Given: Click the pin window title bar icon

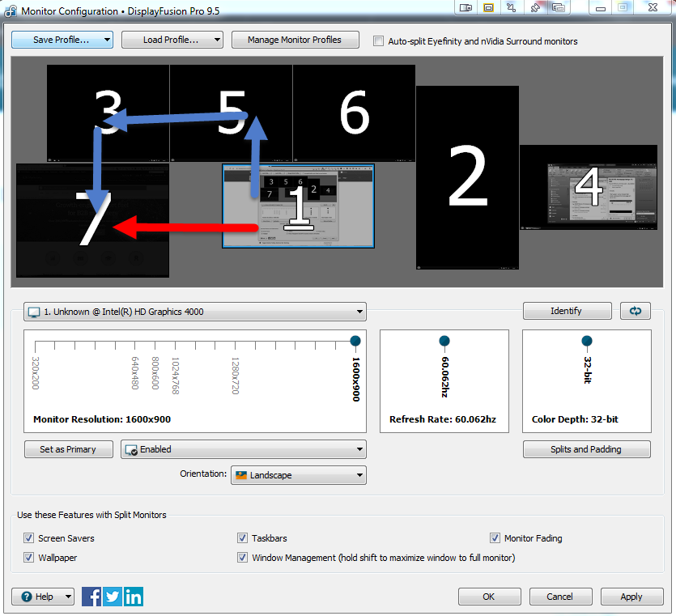Looking at the screenshot, I should 535,8.
